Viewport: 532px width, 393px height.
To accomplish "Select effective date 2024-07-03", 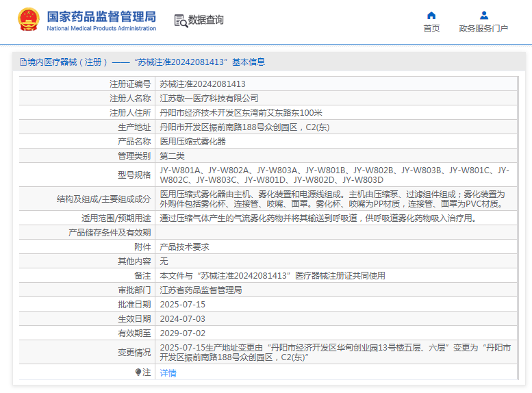I will pos(183,319).
